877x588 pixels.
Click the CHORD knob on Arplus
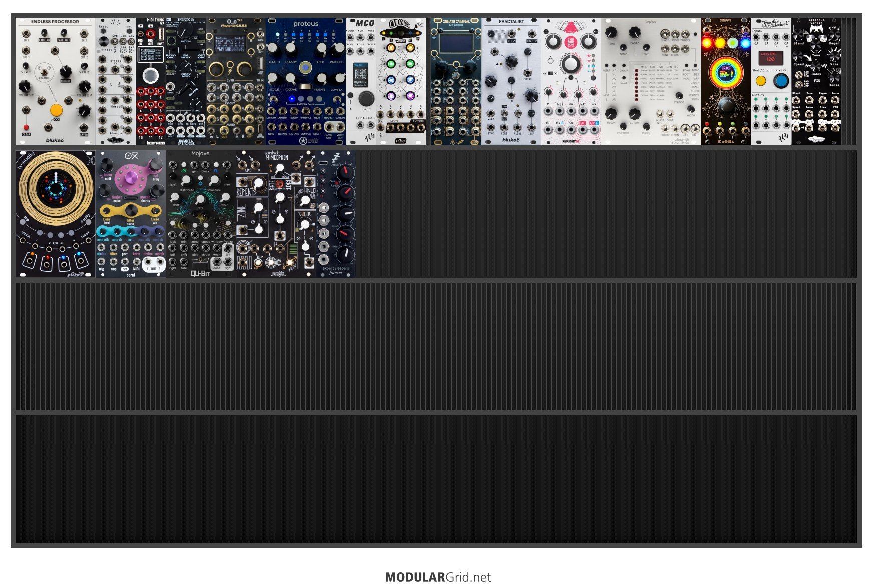coord(634,33)
